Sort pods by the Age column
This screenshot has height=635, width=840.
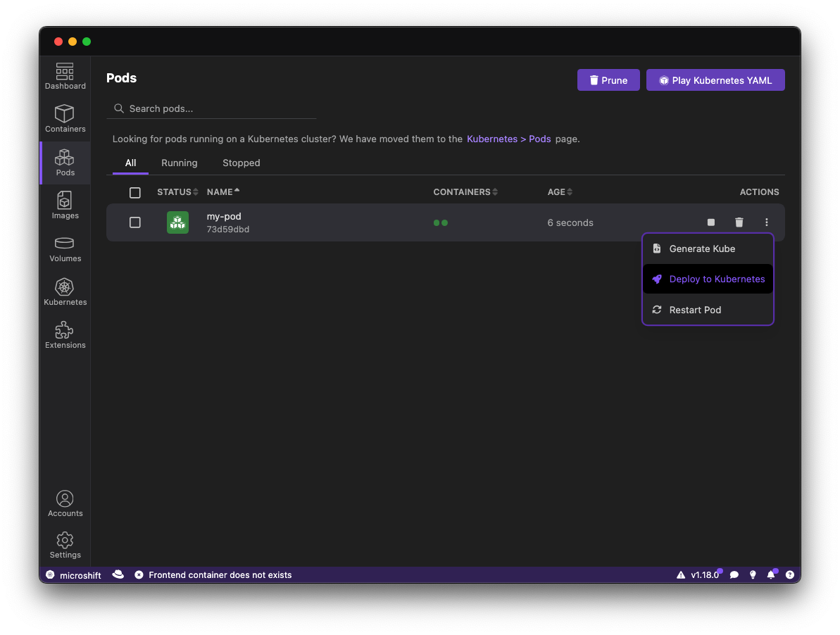coord(560,192)
